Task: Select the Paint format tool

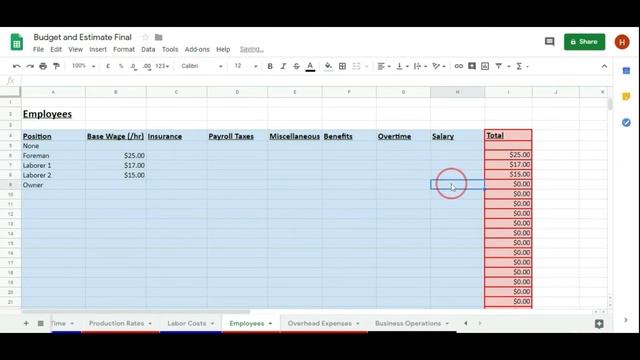Action: point(56,66)
